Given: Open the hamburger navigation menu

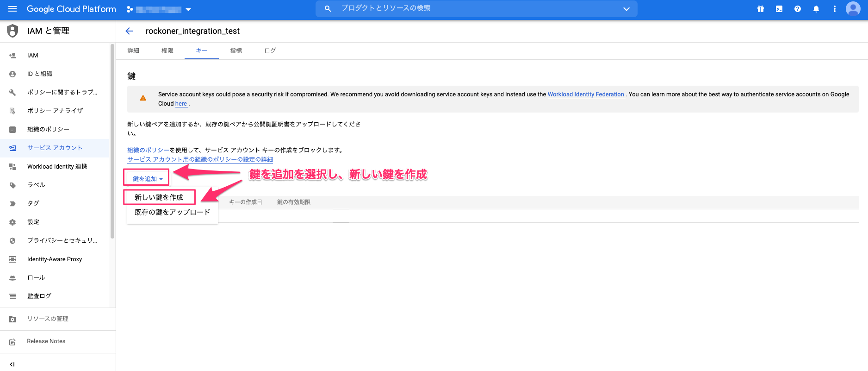Looking at the screenshot, I should (x=12, y=9).
